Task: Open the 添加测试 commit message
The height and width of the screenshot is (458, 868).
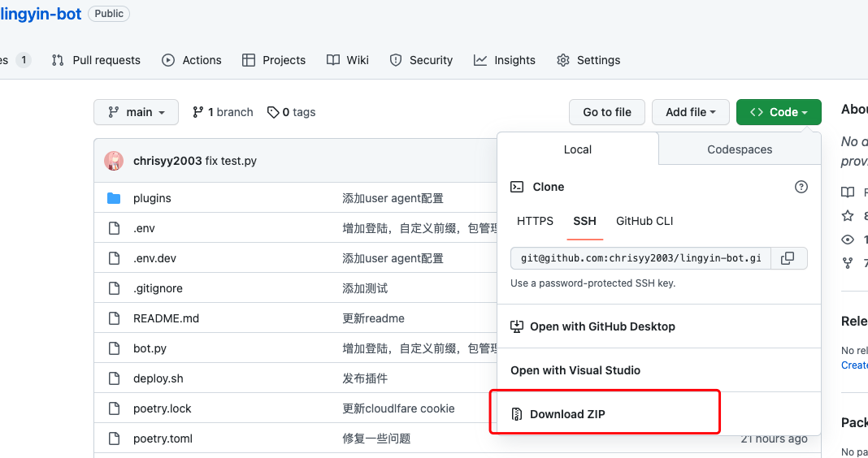Action: click(365, 288)
